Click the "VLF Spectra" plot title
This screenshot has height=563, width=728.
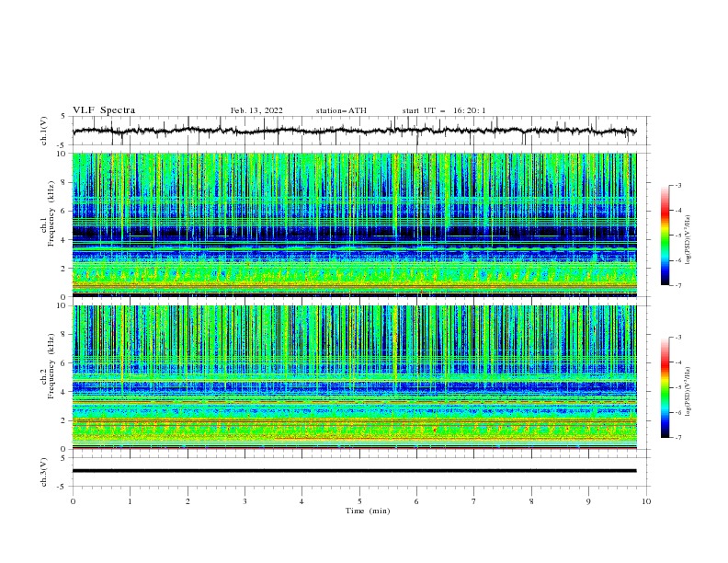104,110
